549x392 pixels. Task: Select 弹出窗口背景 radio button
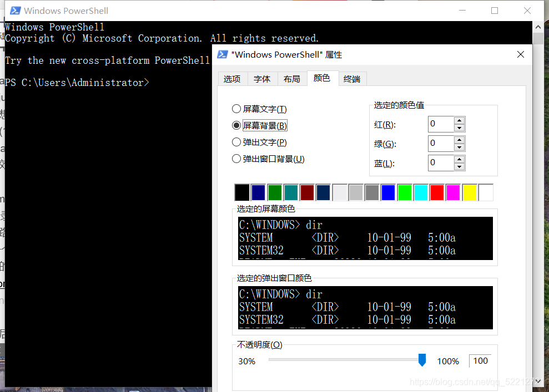[236, 159]
